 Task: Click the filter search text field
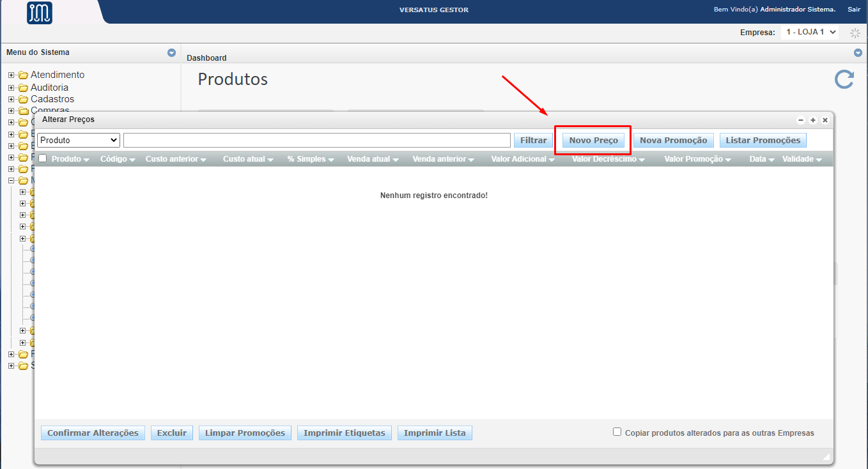pos(316,140)
